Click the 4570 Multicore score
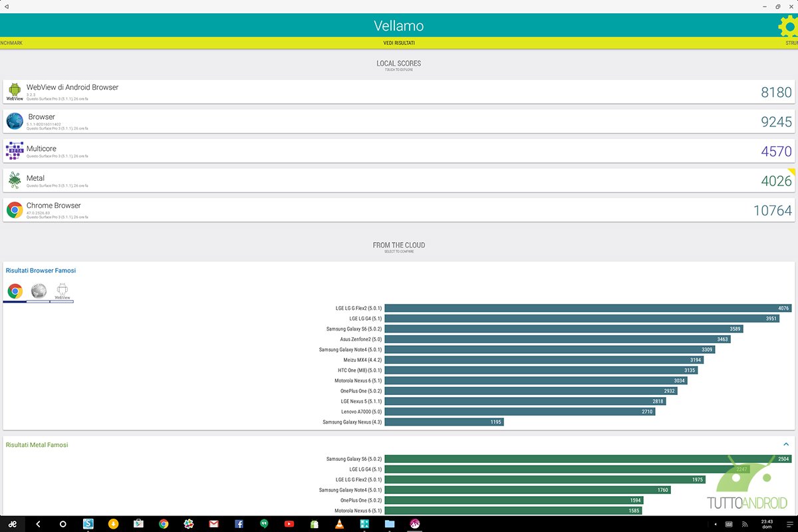This screenshot has width=798, height=532. click(777, 152)
